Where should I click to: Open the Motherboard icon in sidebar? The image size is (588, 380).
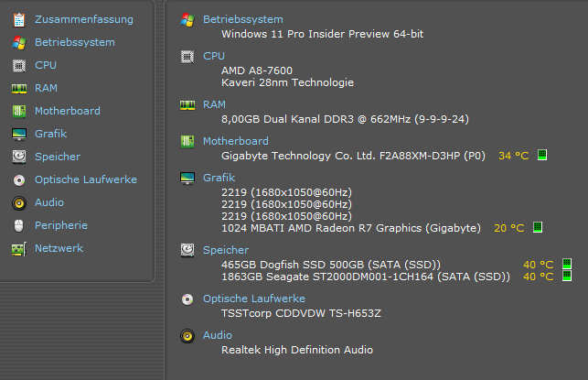18,111
